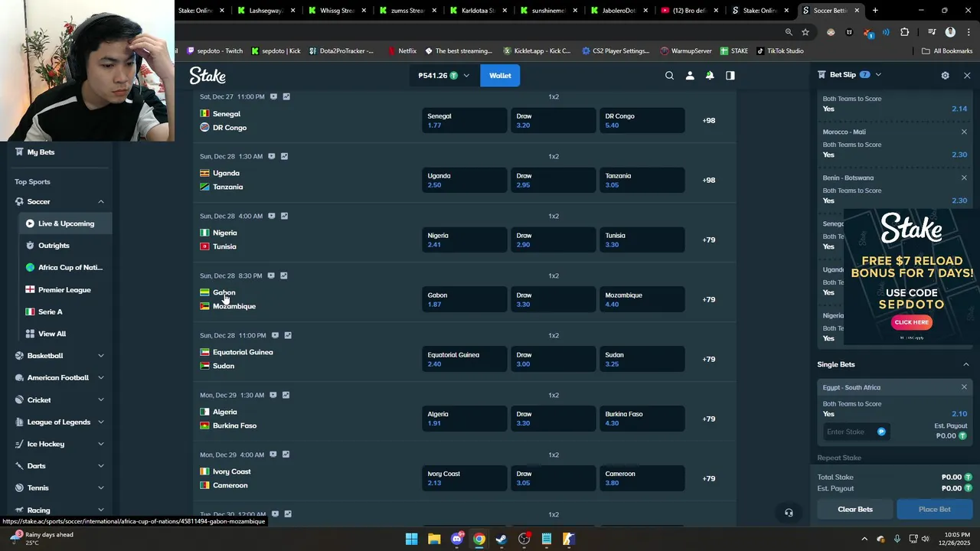Select Uganda 2.50 odds
Viewport: 980px width, 551px height.
tap(464, 180)
